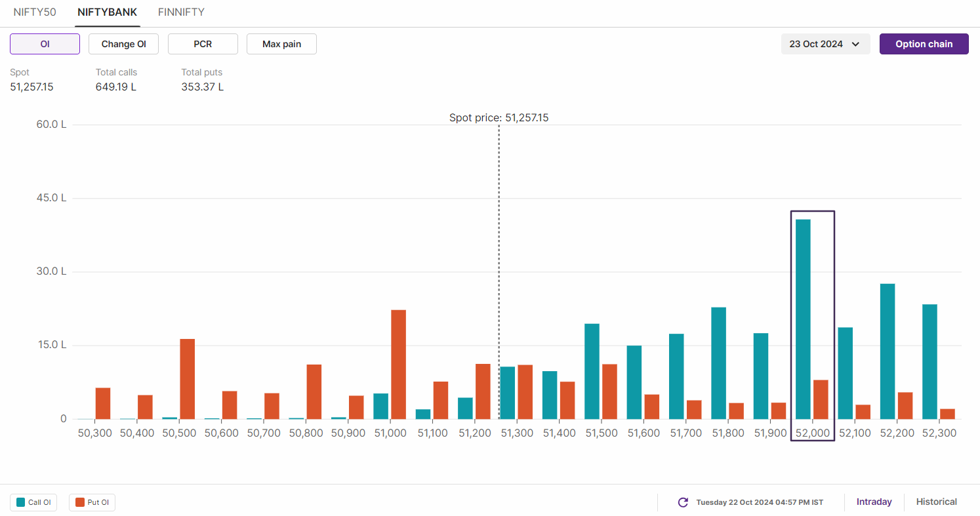
Task: Click the timestamp Tuesday 22 Oct 2024
Action: tap(760, 502)
